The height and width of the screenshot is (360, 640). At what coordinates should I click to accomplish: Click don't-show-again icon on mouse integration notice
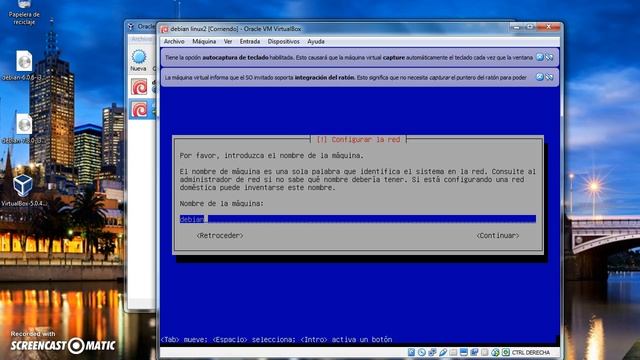(549, 77)
